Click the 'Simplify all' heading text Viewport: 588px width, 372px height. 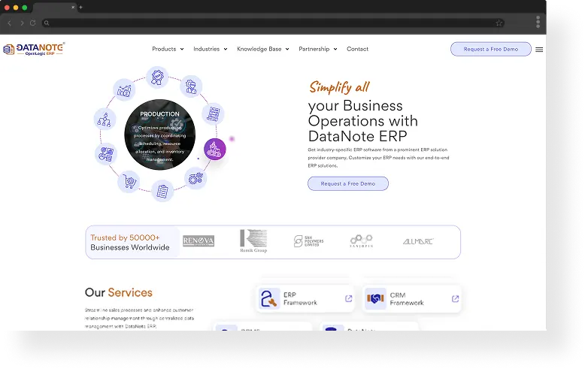[x=339, y=87]
